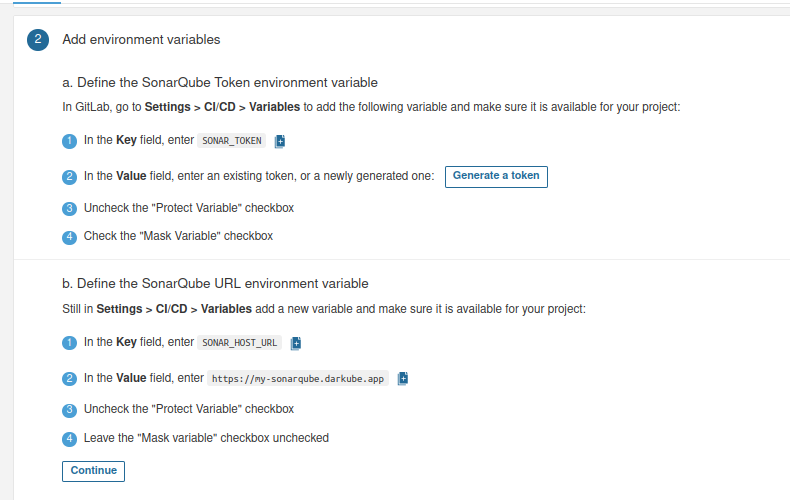This screenshot has width=790, height=500.
Task: Click badge 1 beside SONAR_HOST_URL Key instruction
Action: point(70,343)
